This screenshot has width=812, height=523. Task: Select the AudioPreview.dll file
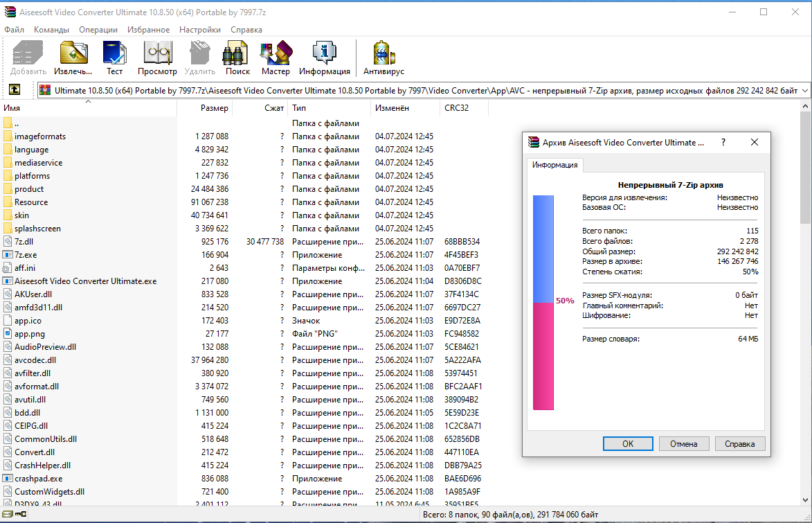(244, 347)
